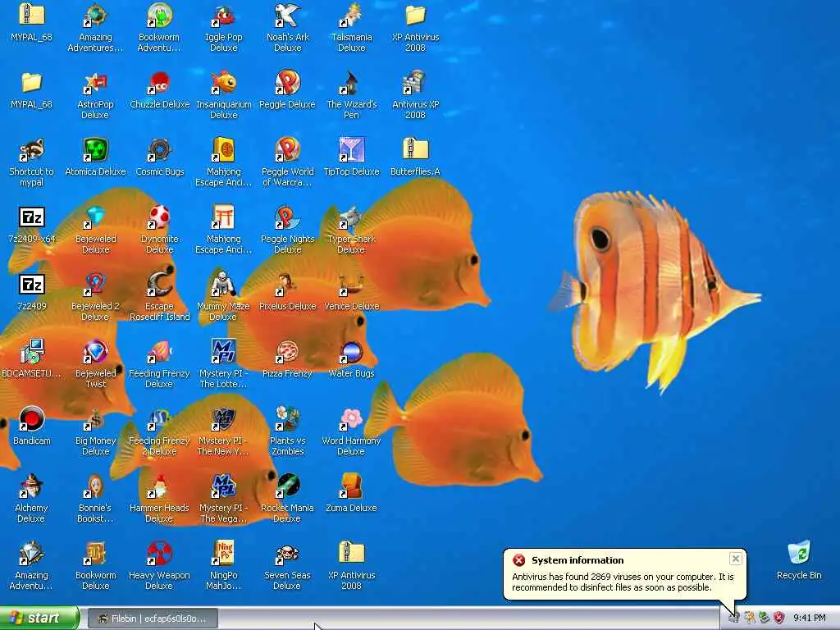Click the System information balloon message text
840x630 pixels.
coord(623,582)
